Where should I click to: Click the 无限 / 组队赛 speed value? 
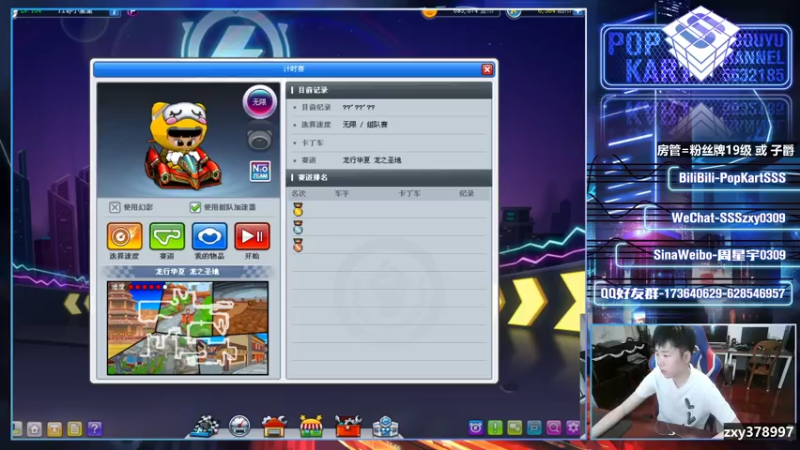pyautogui.click(x=365, y=125)
